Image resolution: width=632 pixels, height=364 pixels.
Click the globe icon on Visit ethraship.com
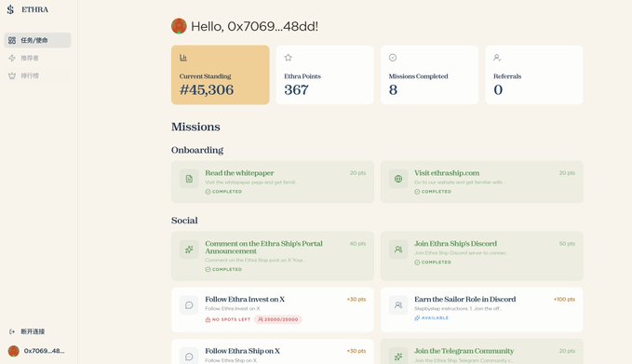click(x=398, y=179)
